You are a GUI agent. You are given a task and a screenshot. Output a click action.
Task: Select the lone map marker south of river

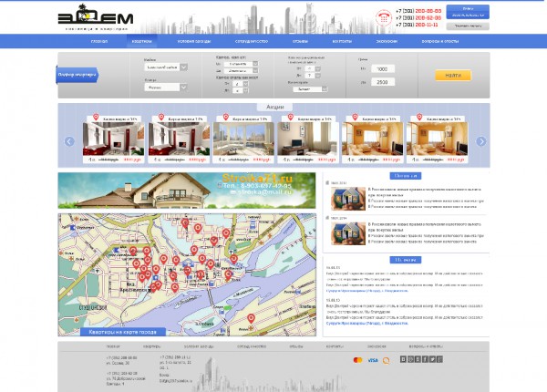point(251,318)
